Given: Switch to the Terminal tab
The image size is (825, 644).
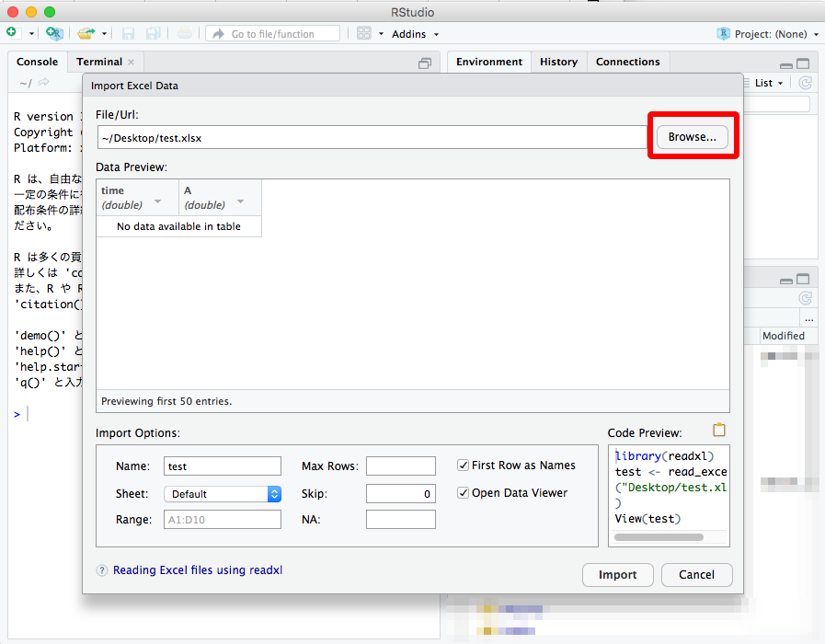Looking at the screenshot, I should coord(99,62).
